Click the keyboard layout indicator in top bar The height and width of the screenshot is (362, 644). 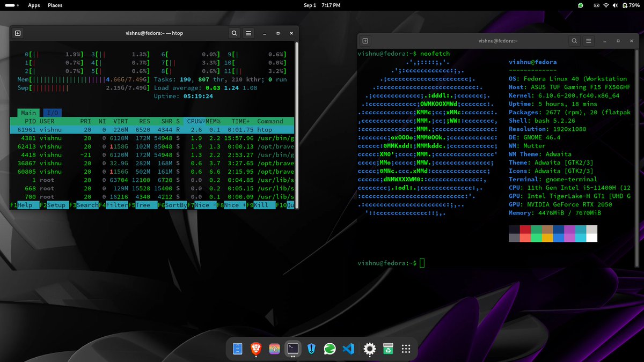596,5
